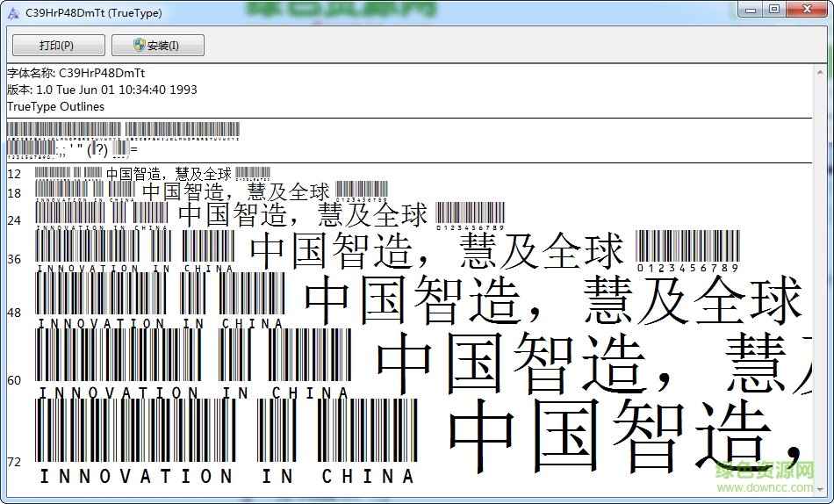The width and height of the screenshot is (834, 504).
Task: Click the size 72 sample label
Action: (x=14, y=462)
